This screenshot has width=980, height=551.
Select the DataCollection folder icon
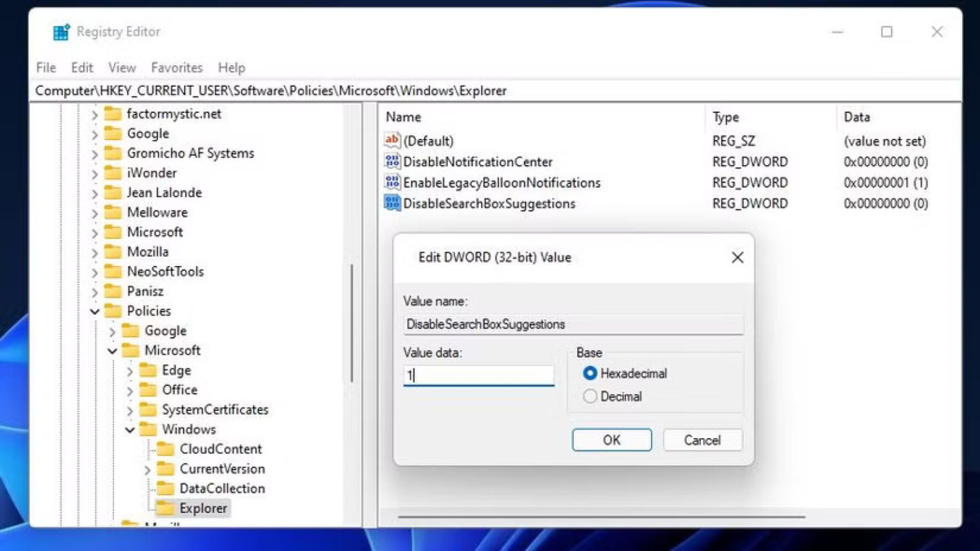(x=165, y=488)
